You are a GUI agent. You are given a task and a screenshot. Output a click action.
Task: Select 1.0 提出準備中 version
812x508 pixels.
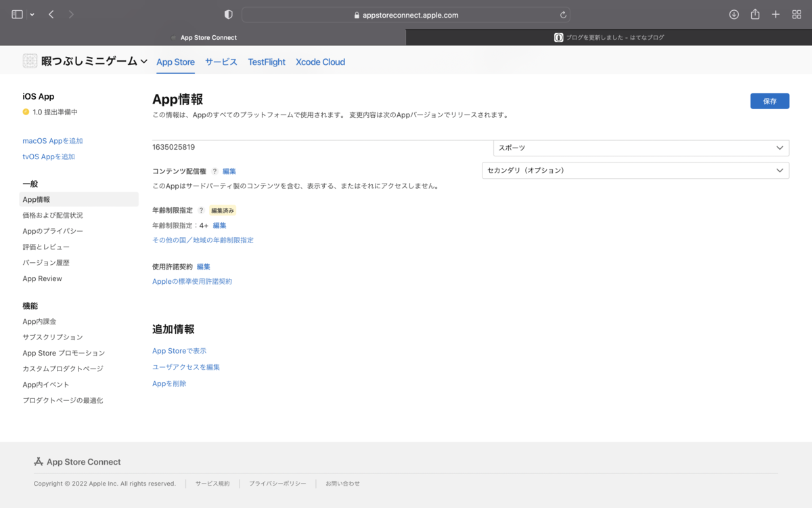click(55, 112)
